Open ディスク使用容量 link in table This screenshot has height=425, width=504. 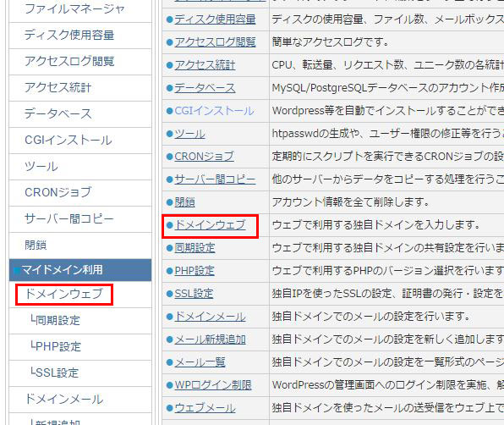[x=215, y=19]
